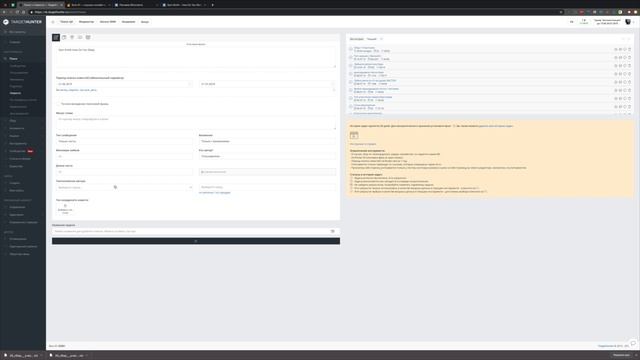
Task: Click the calendar icon in the orange notice panel
Action: tap(354, 135)
